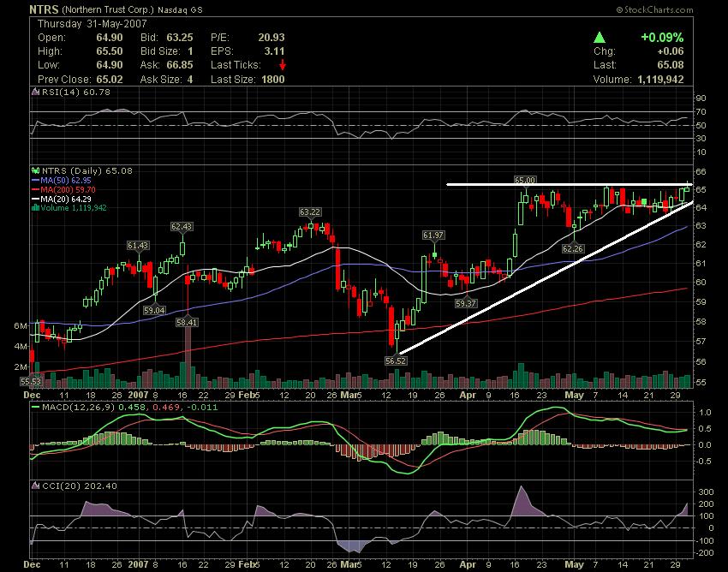Click the volume bars icon in legend
Screen dimensions: 728x572
pyautogui.click(x=35, y=207)
